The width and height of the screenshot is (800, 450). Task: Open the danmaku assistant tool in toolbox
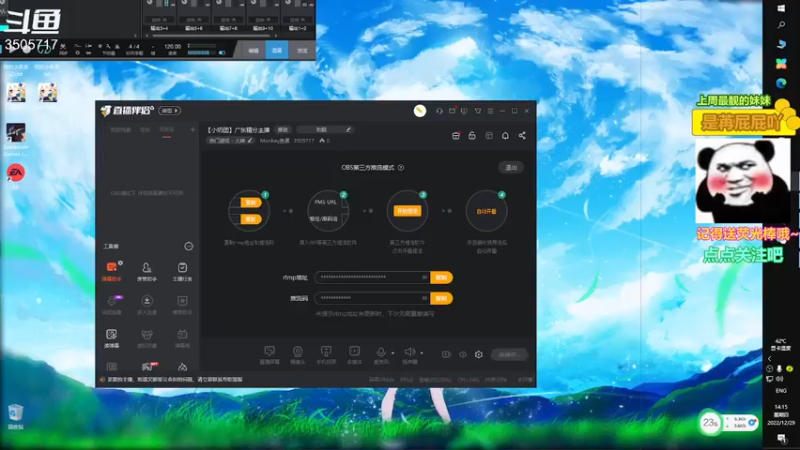click(112, 271)
